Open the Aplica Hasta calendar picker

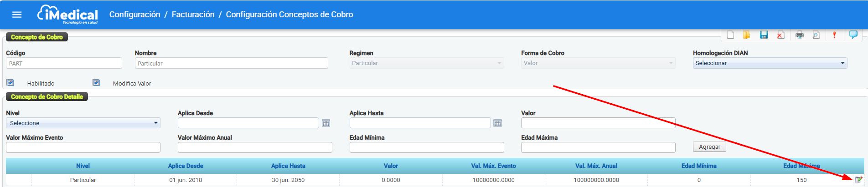click(x=497, y=123)
